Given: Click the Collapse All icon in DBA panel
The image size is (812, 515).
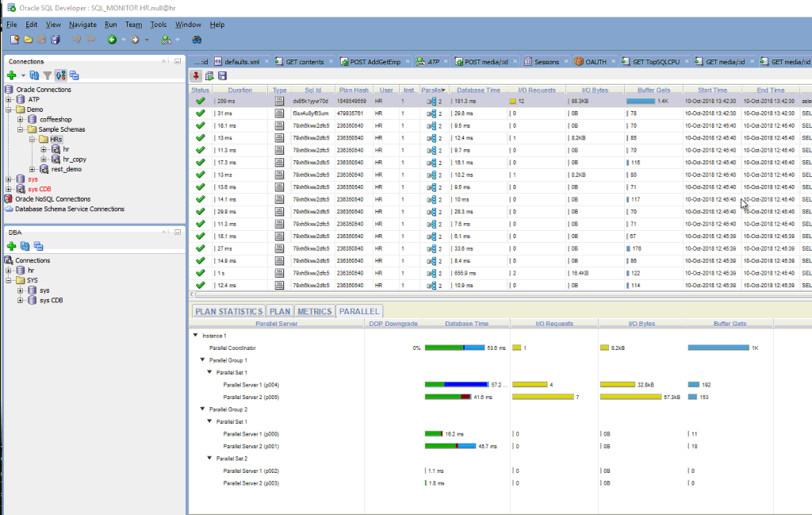Looking at the screenshot, I should (x=38, y=246).
